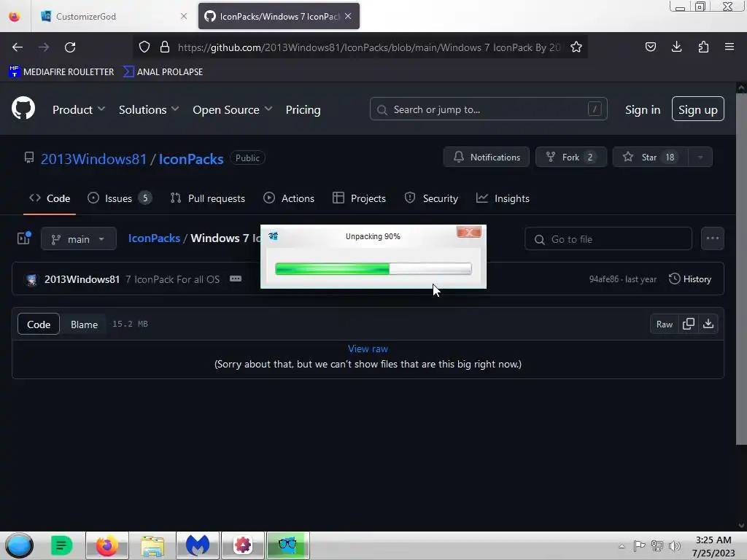The height and width of the screenshot is (560, 747).
Task: Click the volume speaker tray icon
Action: pyautogui.click(x=674, y=546)
